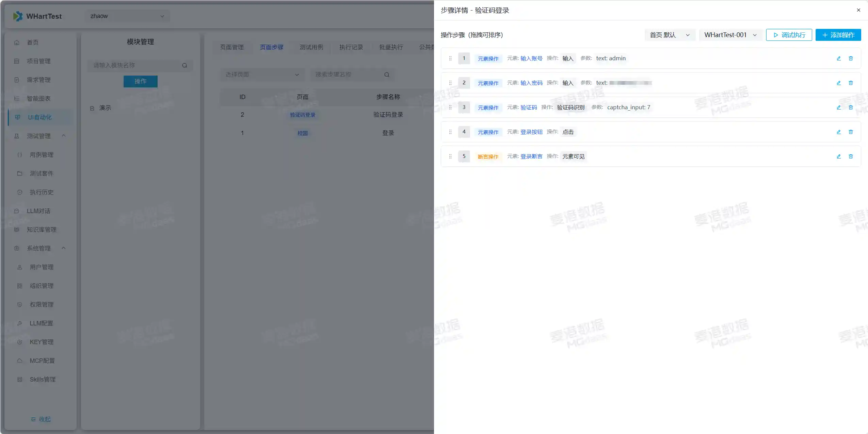Click edit icon for step 1 输入账号
Viewport: 868px width, 434px height.
coord(838,59)
